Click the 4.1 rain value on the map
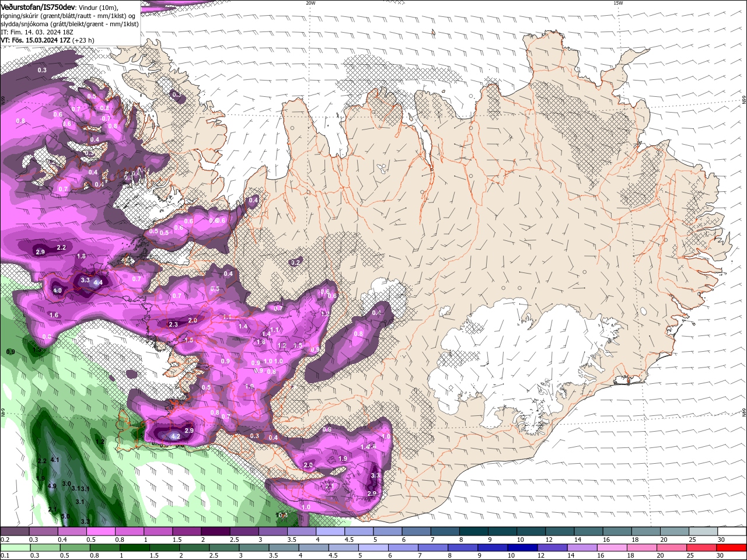 [55, 460]
